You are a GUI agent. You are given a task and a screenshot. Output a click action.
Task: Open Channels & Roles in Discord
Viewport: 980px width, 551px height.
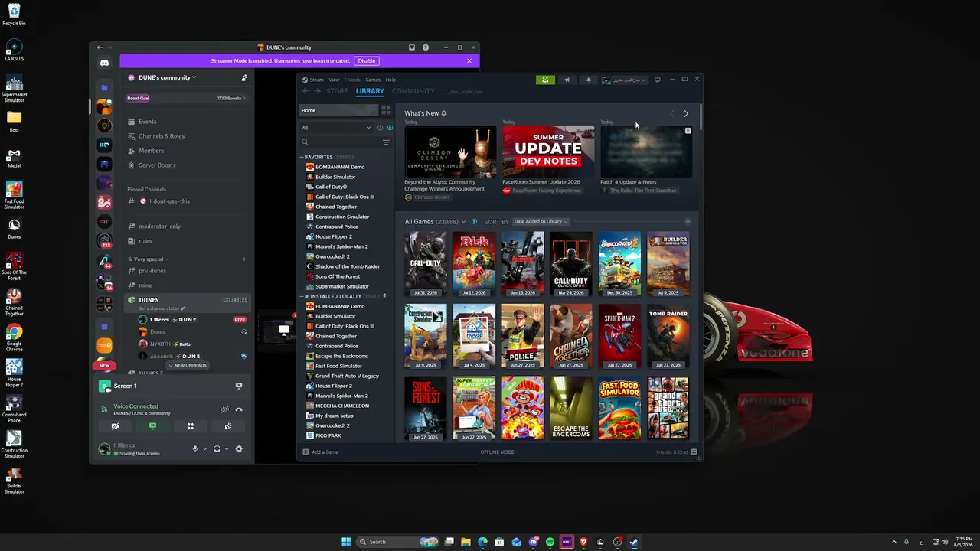click(162, 136)
